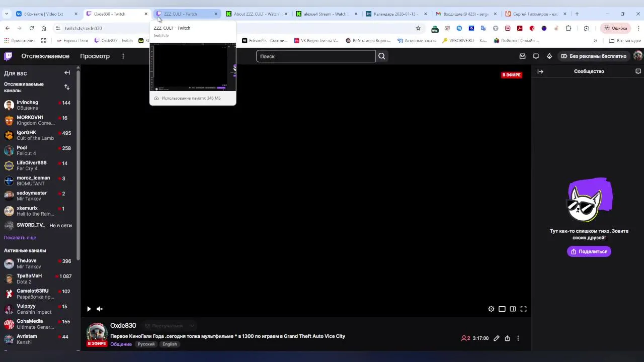
Task: Open Все закладки bookmarks folder
Action: (624, 41)
